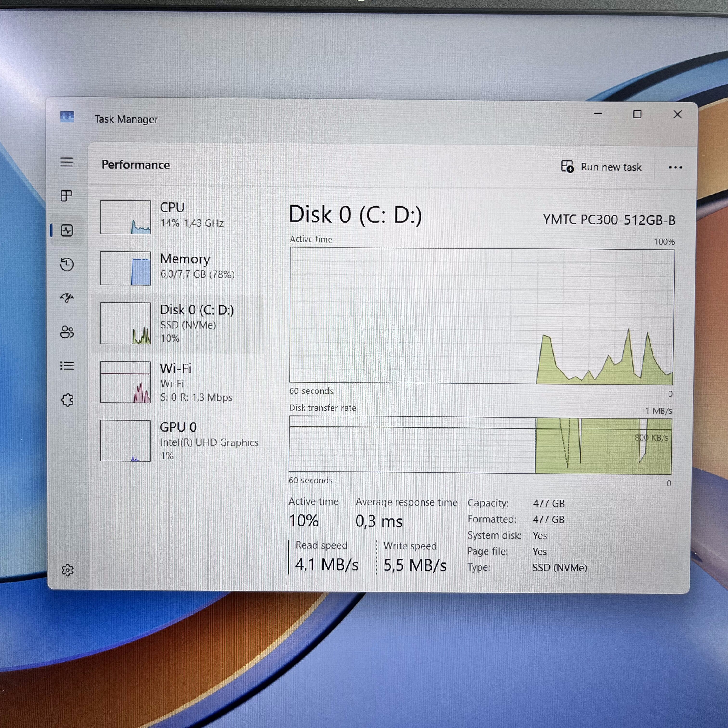Open the App history page icon
Viewport: 728px width, 728px height.
point(67,265)
